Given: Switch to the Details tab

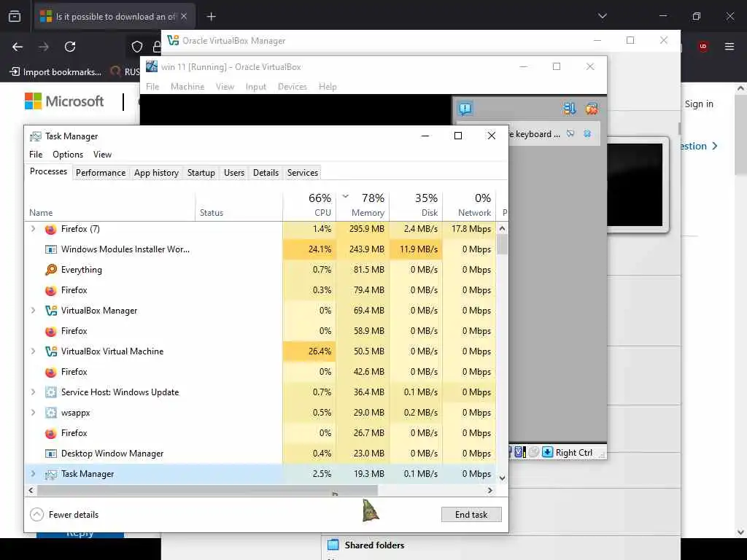Looking at the screenshot, I should [266, 172].
